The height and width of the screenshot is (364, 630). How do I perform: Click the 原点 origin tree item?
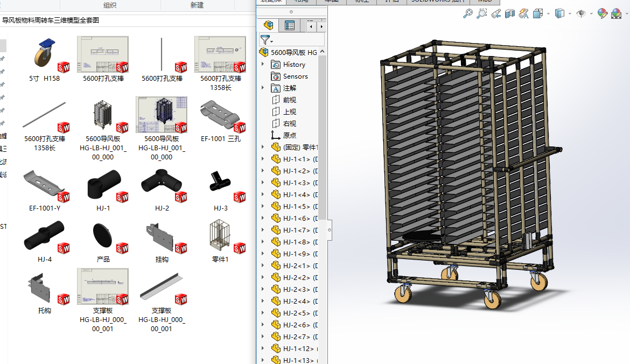(x=289, y=135)
